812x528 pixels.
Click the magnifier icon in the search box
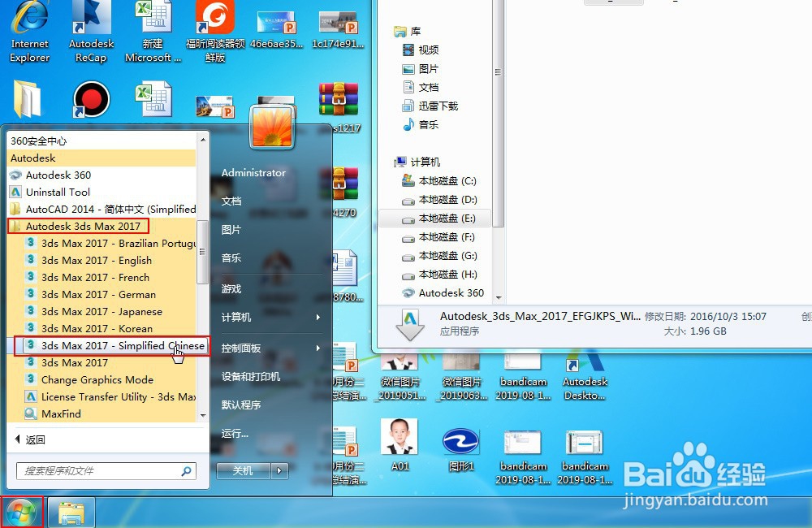[x=187, y=471]
